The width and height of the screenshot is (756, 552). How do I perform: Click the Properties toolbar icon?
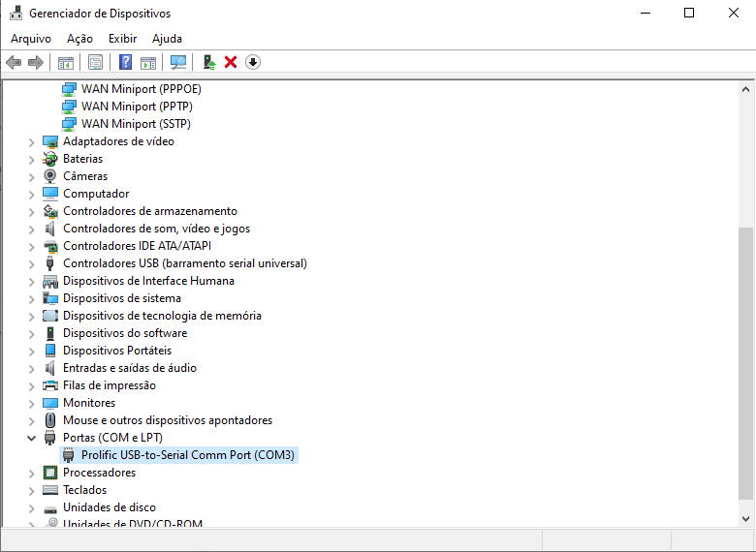coord(95,62)
